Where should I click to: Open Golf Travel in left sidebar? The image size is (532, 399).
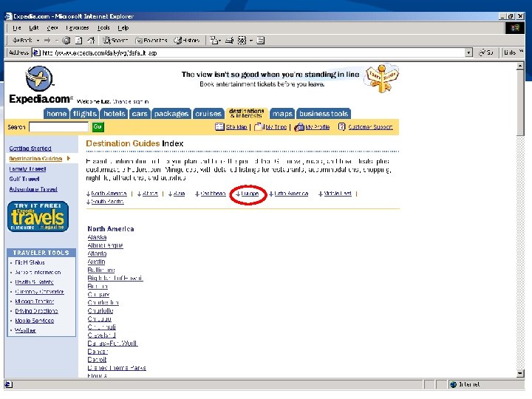point(24,179)
